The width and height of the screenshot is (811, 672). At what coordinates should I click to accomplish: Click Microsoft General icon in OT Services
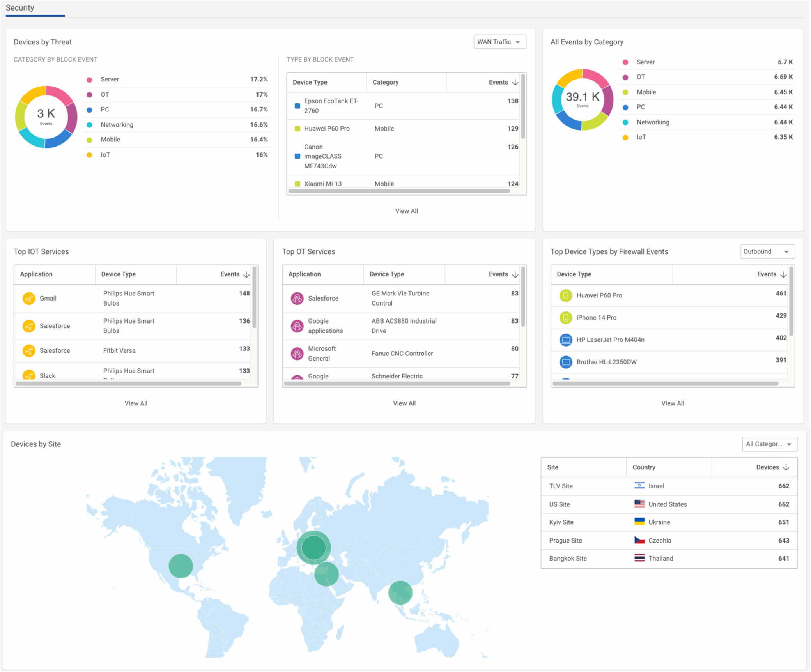(x=297, y=354)
